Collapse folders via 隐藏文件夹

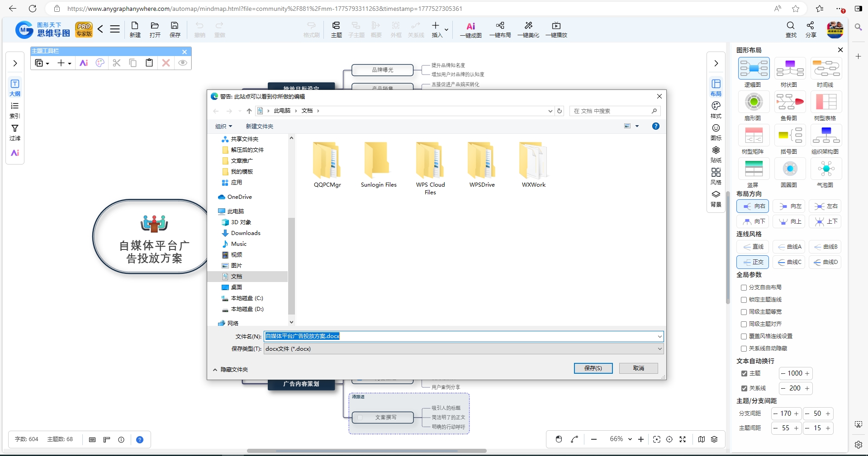click(230, 369)
